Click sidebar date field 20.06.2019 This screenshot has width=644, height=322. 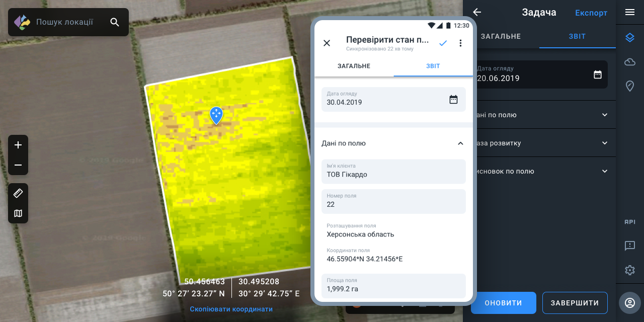(541, 74)
